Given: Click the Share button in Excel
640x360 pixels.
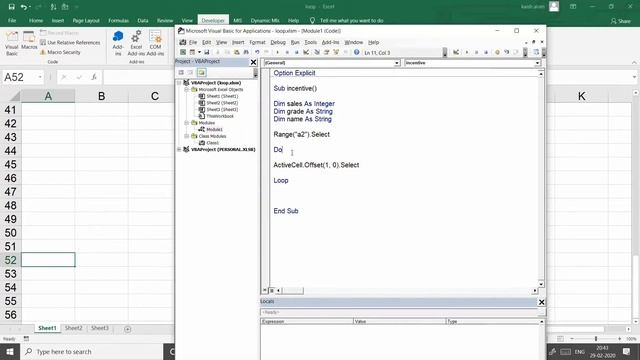Looking at the screenshot, I should (x=620, y=20).
